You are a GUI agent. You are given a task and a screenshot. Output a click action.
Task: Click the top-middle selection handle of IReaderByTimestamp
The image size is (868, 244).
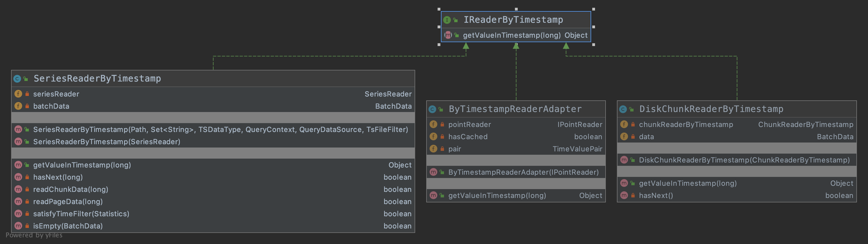516,9
